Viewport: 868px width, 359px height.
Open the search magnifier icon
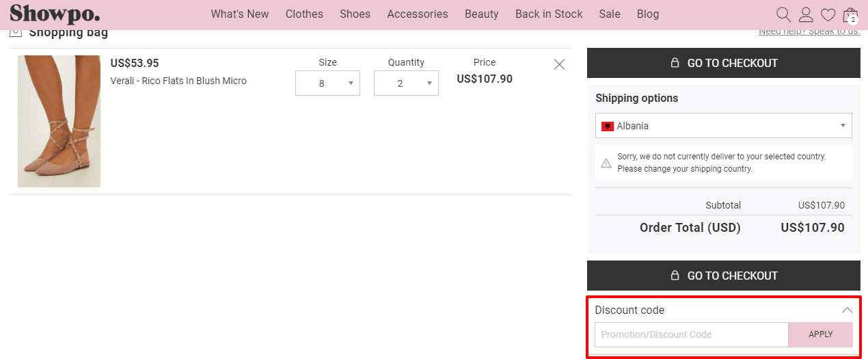[783, 14]
